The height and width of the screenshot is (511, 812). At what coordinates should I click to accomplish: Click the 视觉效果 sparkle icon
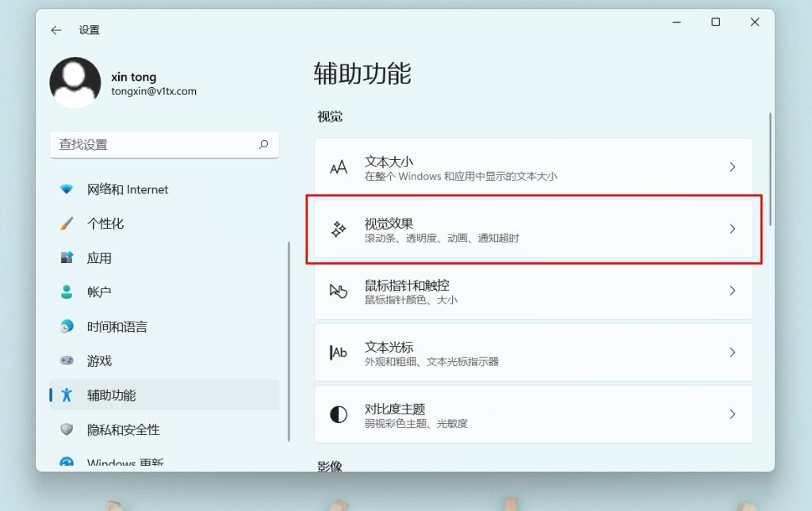click(x=339, y=229)
